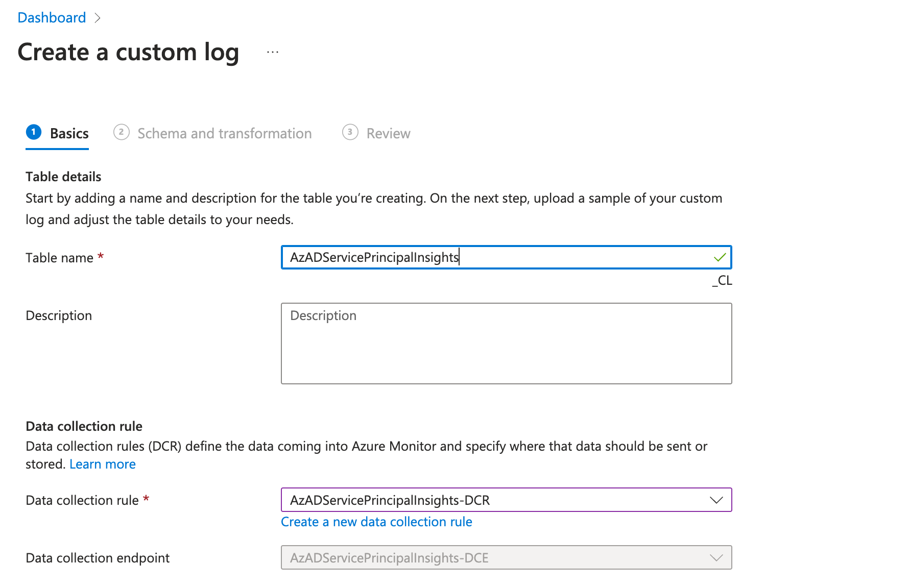Click the Create a custom log heading

click(128, 53)
